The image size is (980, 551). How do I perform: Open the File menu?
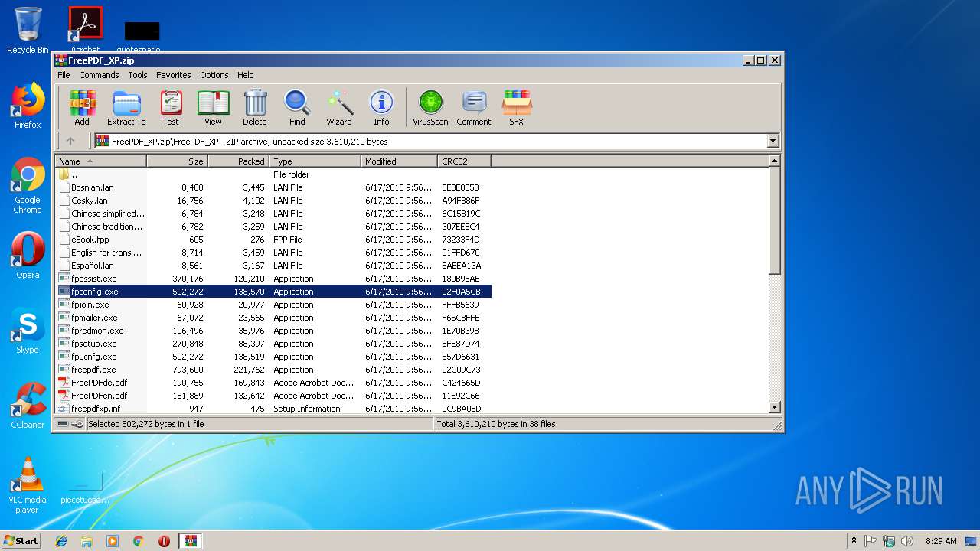(64, 75)
